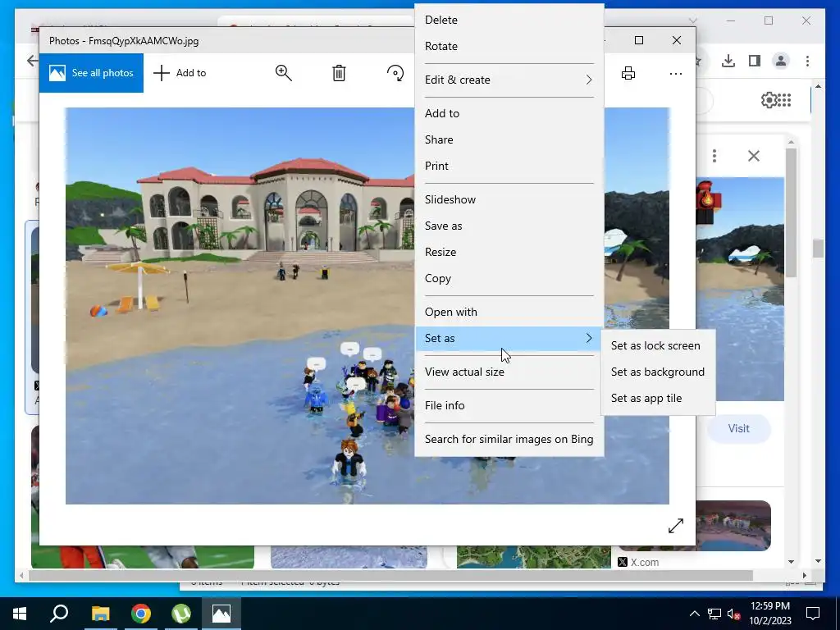The height and width of the screenshot is (630, 840).
Task: Choose Resize in context menu
Action: (509, 252)
